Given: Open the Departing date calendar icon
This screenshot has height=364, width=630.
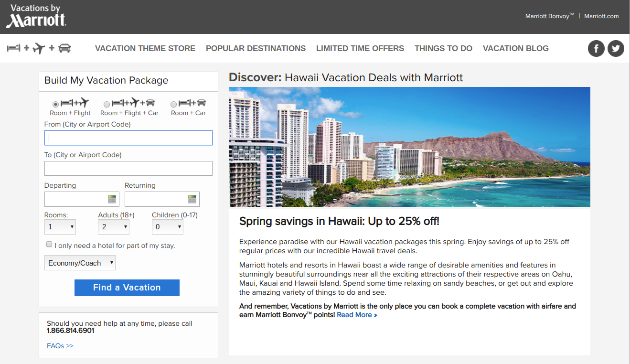Looking at the screenshot, I should click(x=112, y=199).
